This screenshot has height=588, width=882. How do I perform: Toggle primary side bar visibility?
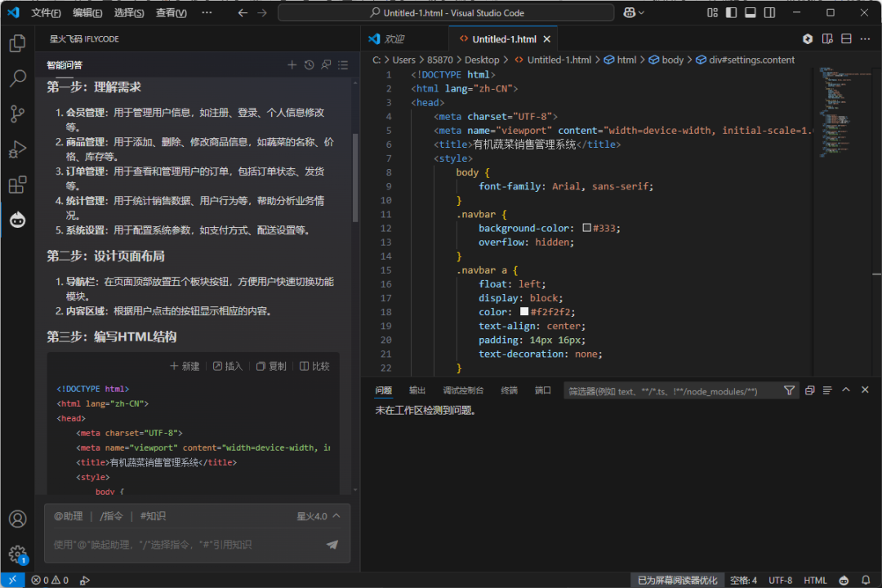[731, 12]
